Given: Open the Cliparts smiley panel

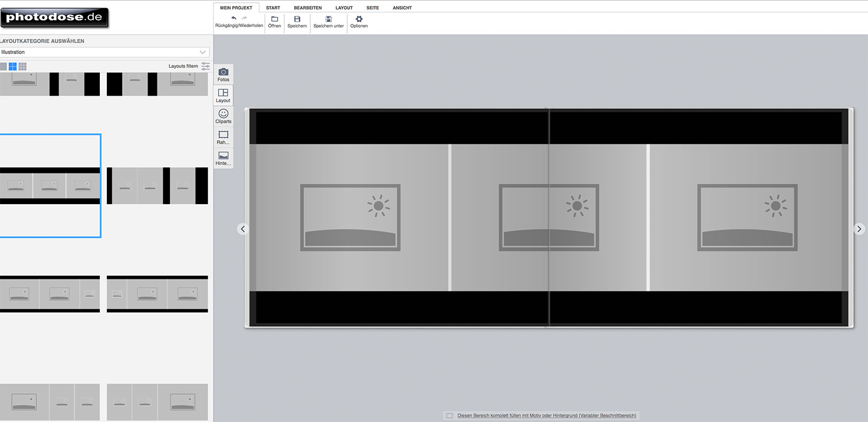Looking at the screenshot, I should (224, 116).
